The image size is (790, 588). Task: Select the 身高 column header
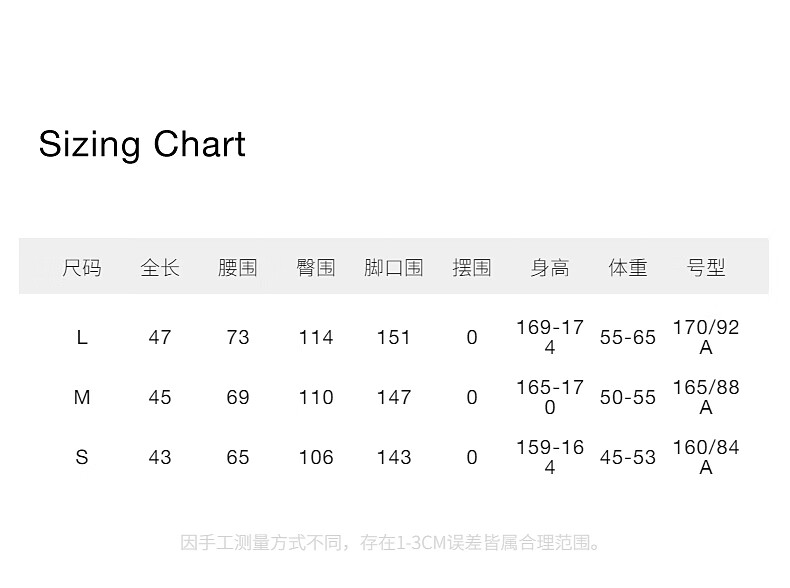550,267
